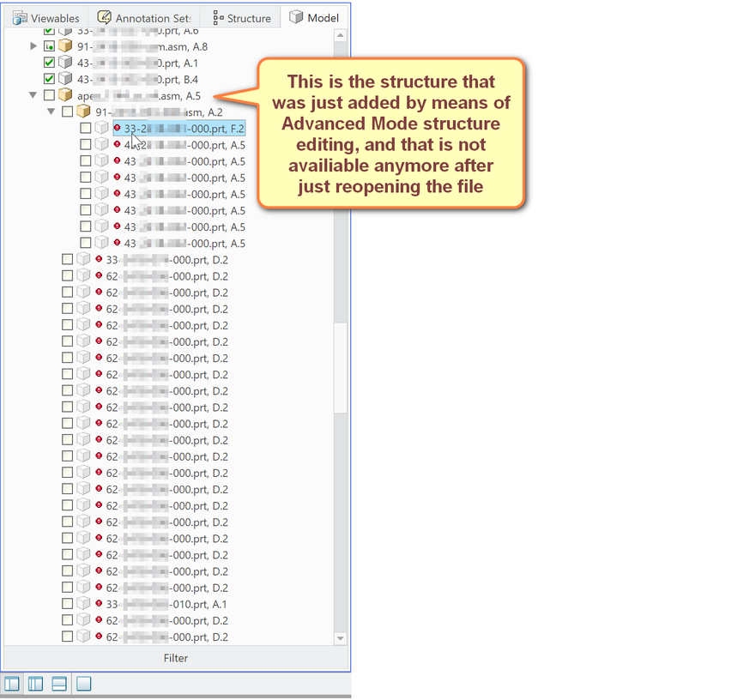Click the red warning marker on 33-…-010.prt, A.1
The image size is (756, 700).
click(x=99, y=603)
